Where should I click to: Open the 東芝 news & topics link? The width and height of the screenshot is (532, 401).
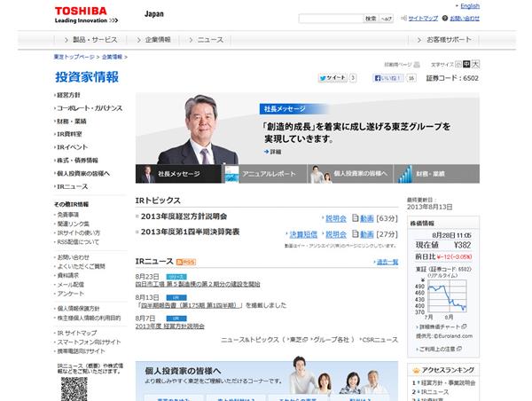(x=298, y=340)
